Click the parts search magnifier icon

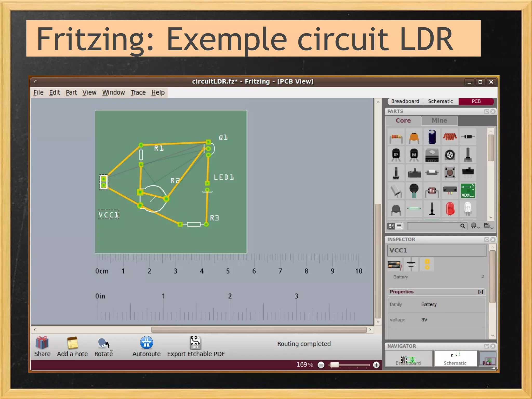tap(463, 226)
